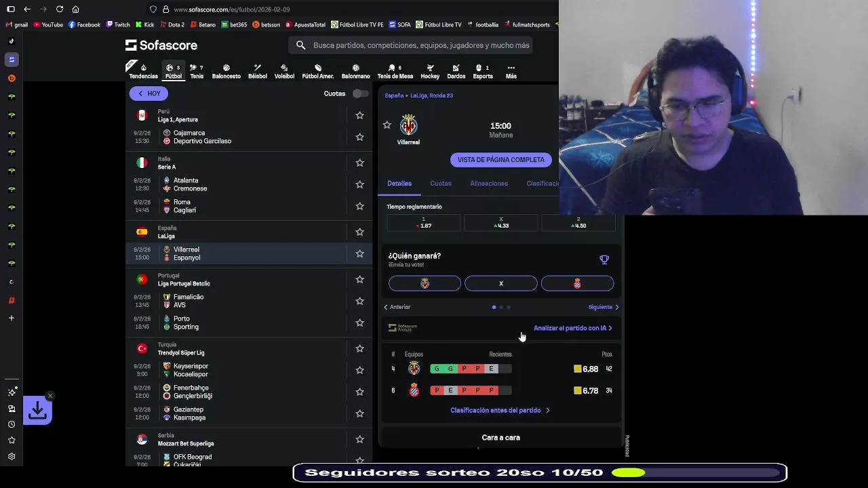The image size is (868, 488).
Task: Favorite the Cajamarca vs Deportivo Garcilaso match
Action: 359,137
